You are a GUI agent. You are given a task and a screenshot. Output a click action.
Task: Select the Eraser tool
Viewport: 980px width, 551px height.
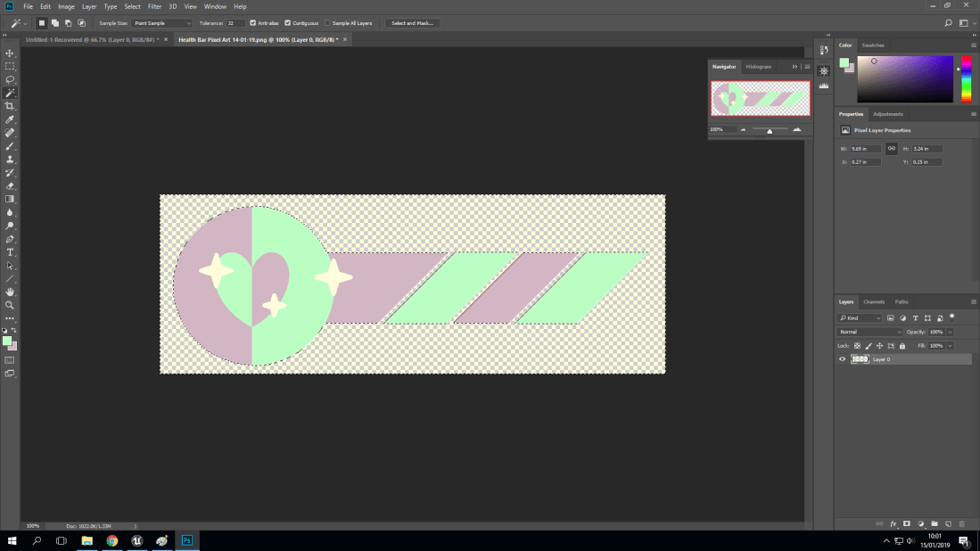[10, 185]
